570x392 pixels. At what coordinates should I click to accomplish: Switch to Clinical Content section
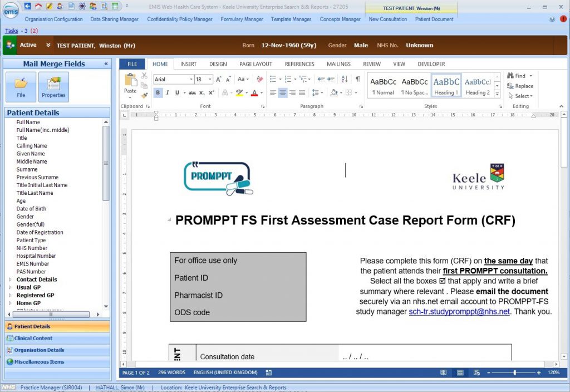pyautogui.click(x=57, y=338)
